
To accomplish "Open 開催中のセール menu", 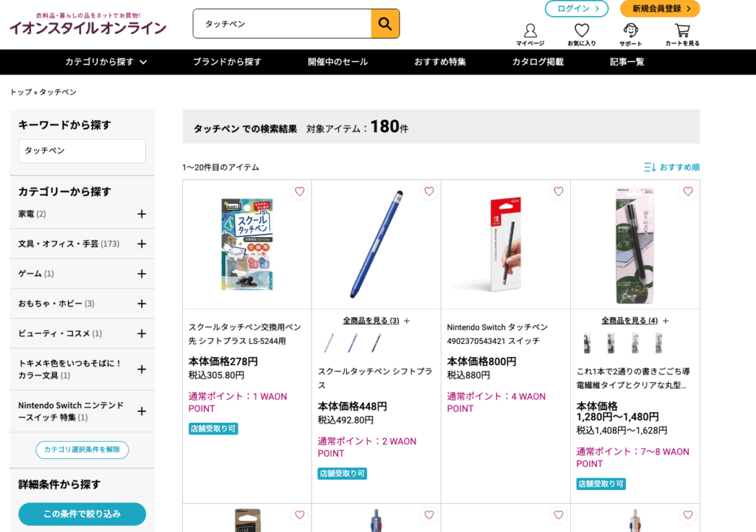I will pos(337,62).
